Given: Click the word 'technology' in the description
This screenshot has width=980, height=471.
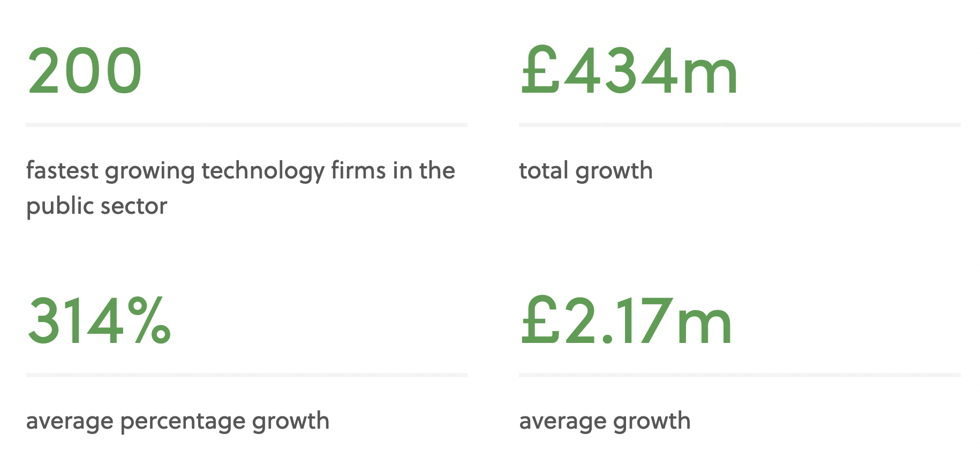Looking at the screenshot, I should click(263, 171).
